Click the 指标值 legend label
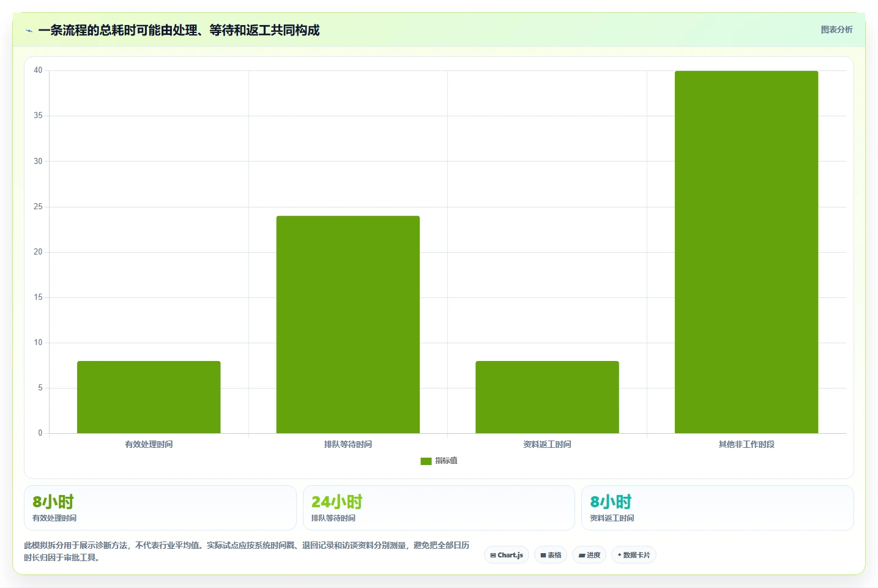878x588 pixels. point(446,461)
